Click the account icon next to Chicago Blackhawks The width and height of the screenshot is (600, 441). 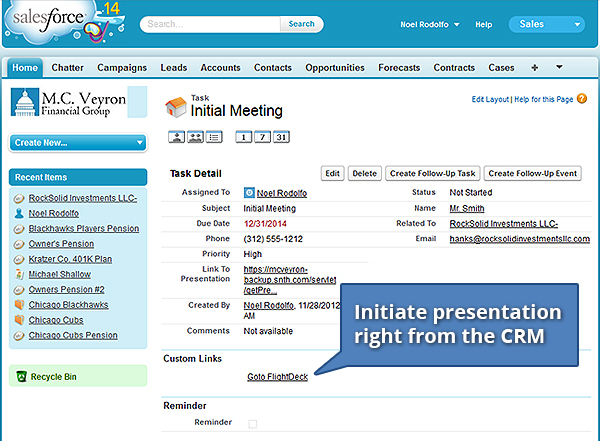(19, 305)
